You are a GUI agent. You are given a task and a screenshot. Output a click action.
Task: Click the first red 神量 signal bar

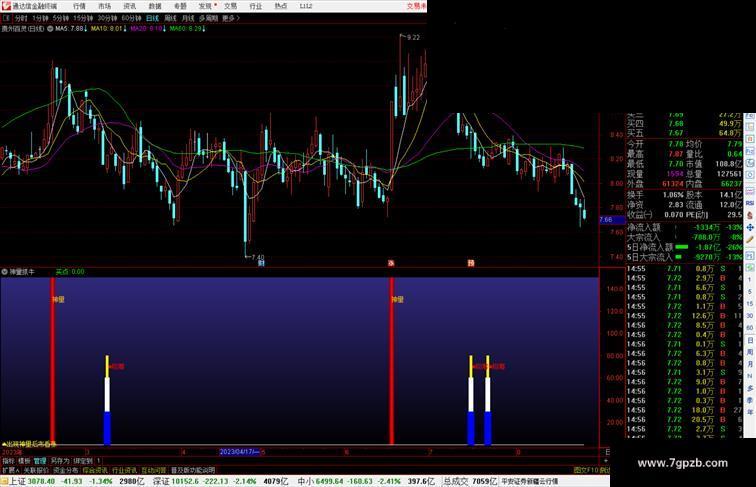tap(53, 361)
